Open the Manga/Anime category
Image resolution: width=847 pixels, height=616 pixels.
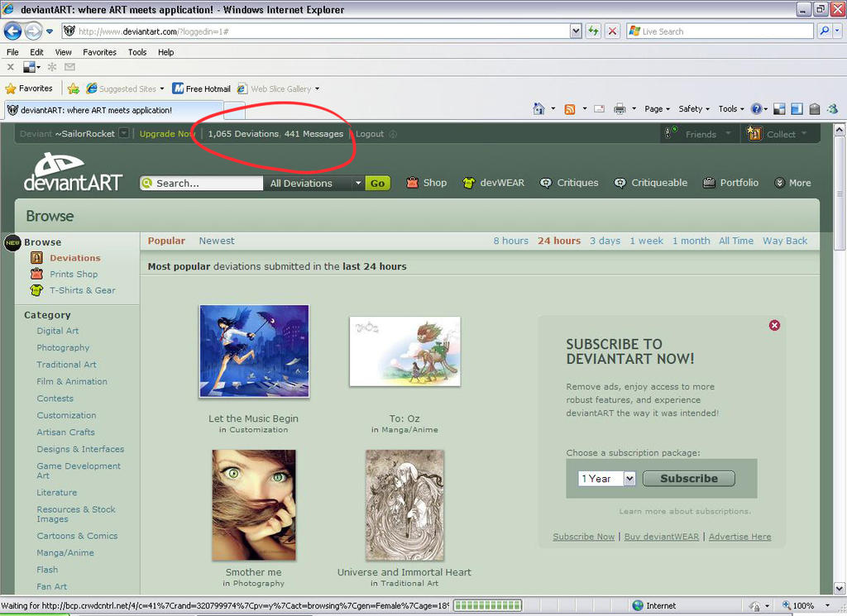pyautogui.click(x=65, y=552)
